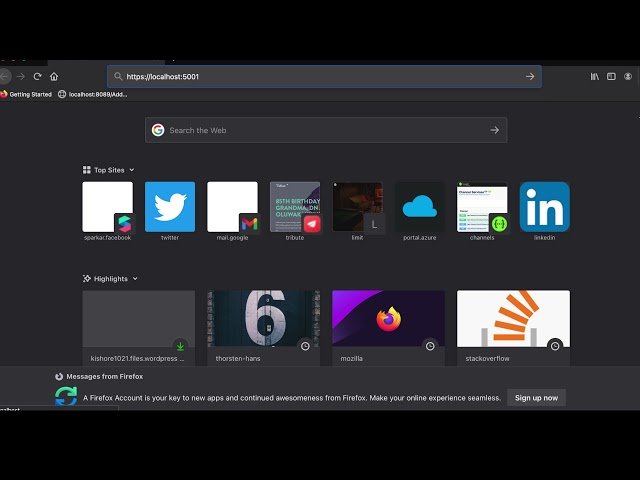Expand the Top Sites section chevron

pos(132,170)
